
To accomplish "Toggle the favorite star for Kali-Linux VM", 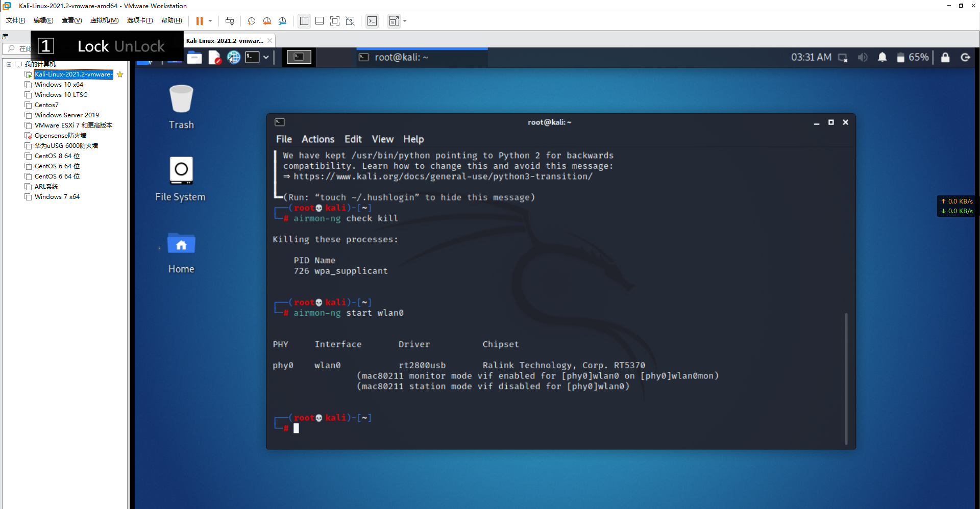I will coord(120,74).
